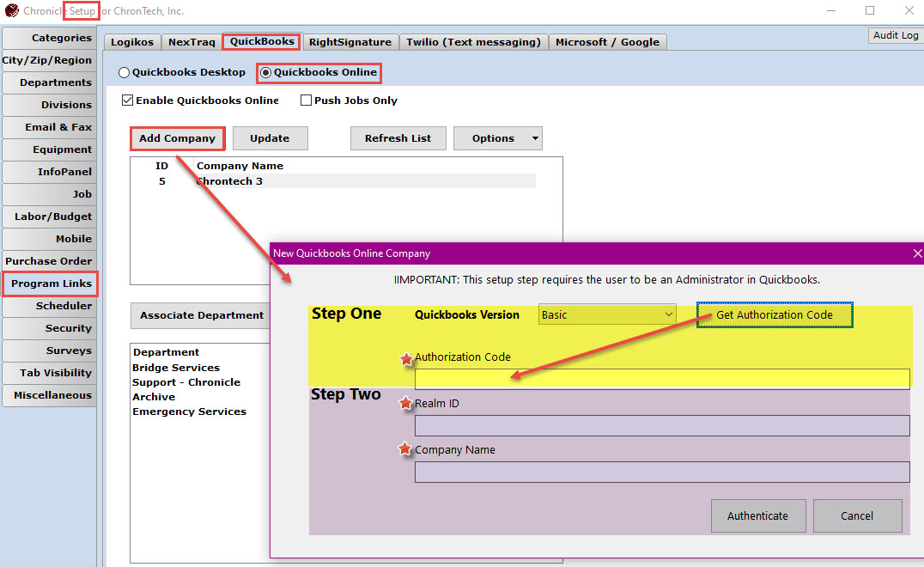
Task: Close the New Quickbooks Online Company dialog
Action: (917, 253)
